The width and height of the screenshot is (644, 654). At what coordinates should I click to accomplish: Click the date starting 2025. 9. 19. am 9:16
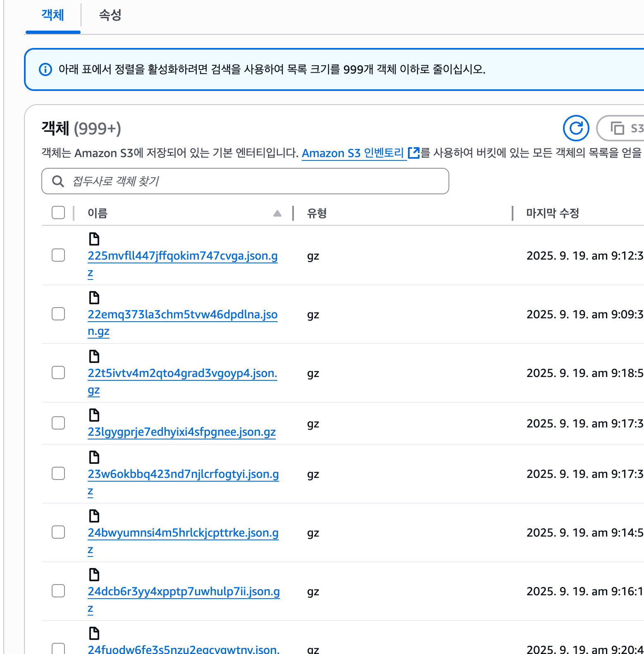pos(585,592)
